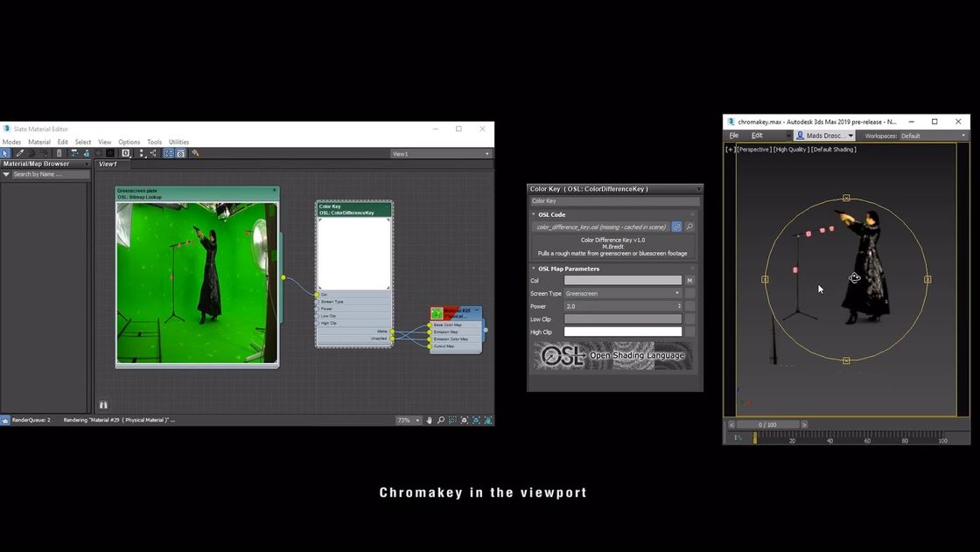Click the blue link icon beside color_difference_key.osl
980x552 pixels.
[677, 227]
